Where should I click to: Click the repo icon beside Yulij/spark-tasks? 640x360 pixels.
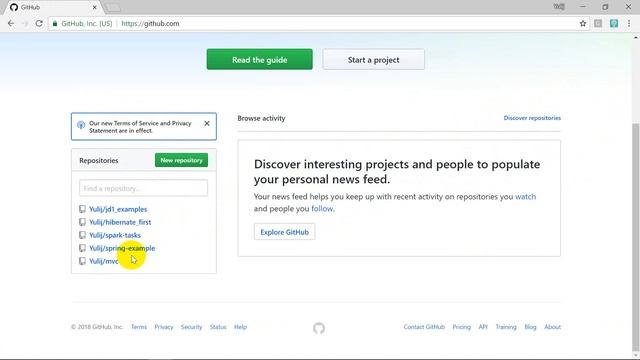tap(82, 235)
